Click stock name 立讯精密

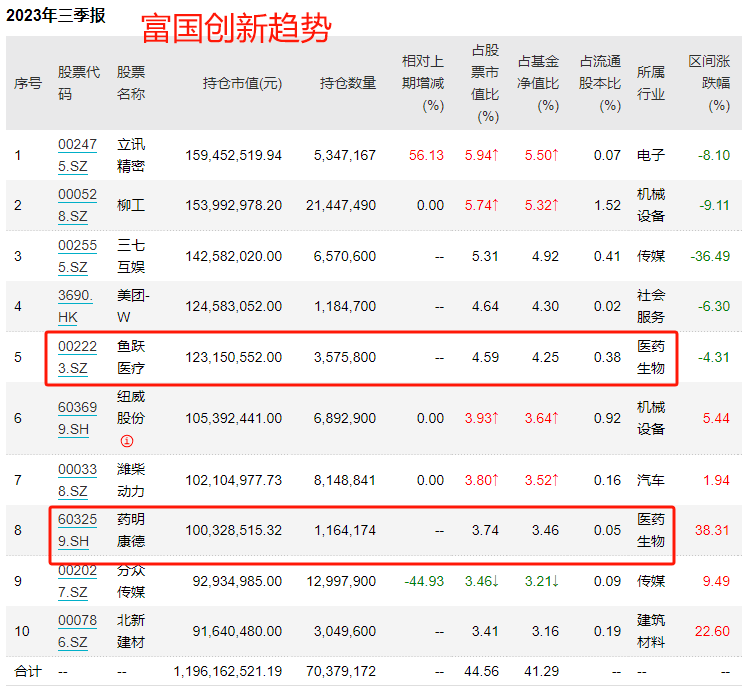click(131, 155)
